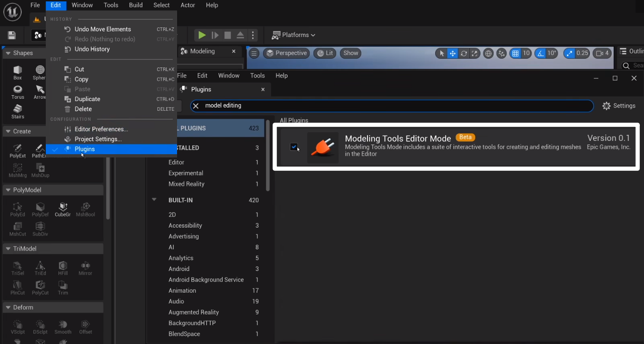Open Editor Preferences from Edit menu
The width and height of the screenshot is (644, 344).
click(111, 129)
